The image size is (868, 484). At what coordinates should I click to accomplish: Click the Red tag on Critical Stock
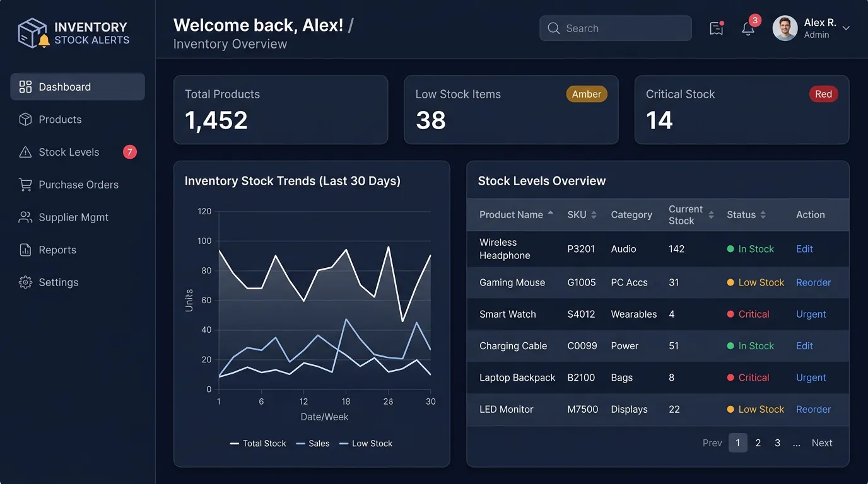[823, 94]
